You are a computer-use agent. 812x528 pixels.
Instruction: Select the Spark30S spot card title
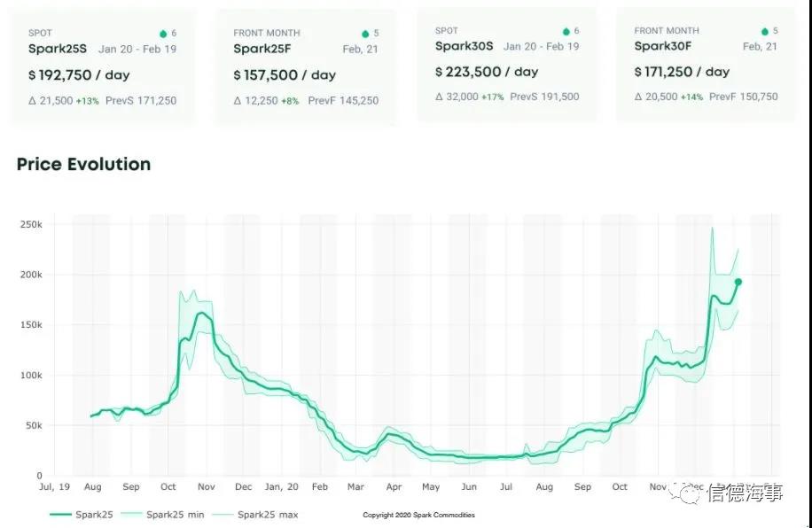[464, 46]
